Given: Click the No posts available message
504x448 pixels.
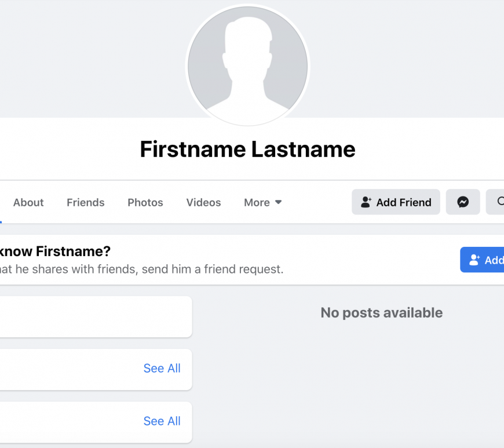Looking at the screenshot, I should [382, 312].
